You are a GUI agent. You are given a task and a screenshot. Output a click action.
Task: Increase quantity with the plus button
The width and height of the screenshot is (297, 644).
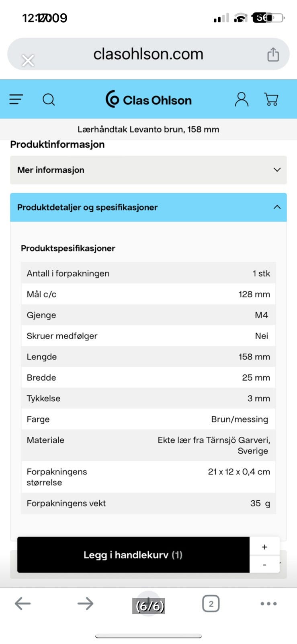pos(264,547)
